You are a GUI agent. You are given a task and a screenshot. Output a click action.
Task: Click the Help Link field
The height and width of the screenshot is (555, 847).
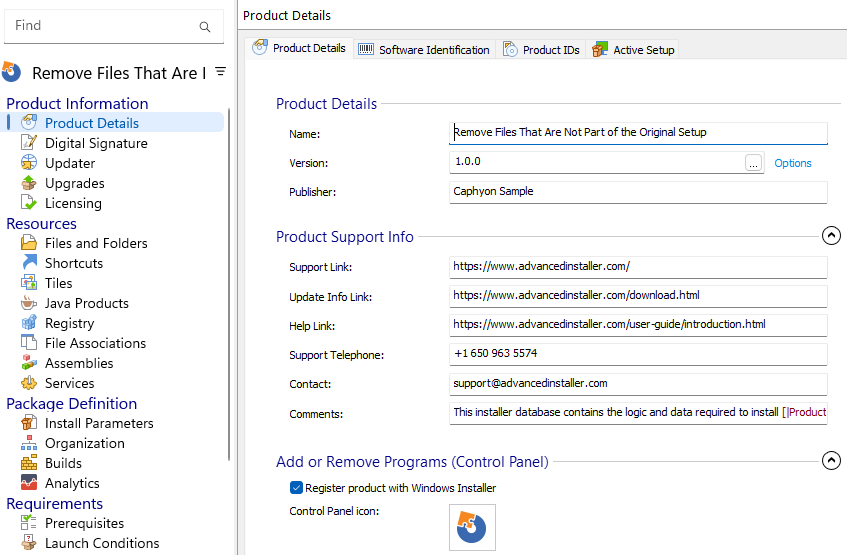638,325
